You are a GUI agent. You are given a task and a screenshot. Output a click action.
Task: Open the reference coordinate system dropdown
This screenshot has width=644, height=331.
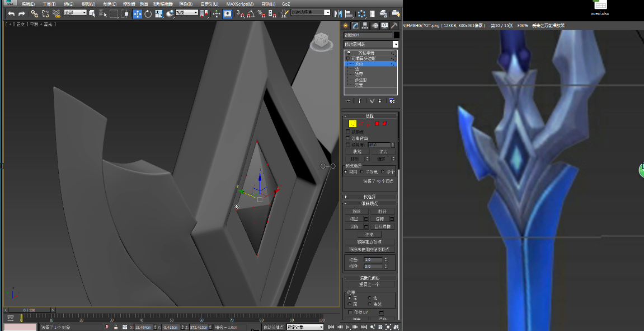tap(187, 12)
